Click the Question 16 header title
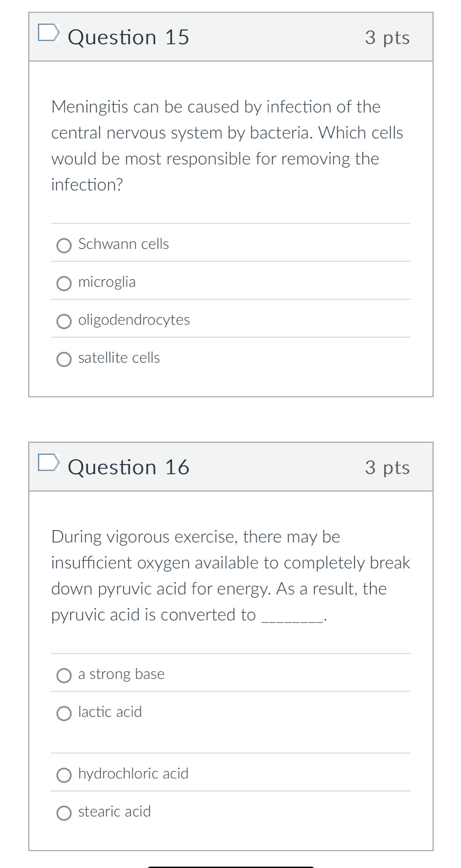Image resolution: width=461 pixels, height=868 pixels. [128, 467]
